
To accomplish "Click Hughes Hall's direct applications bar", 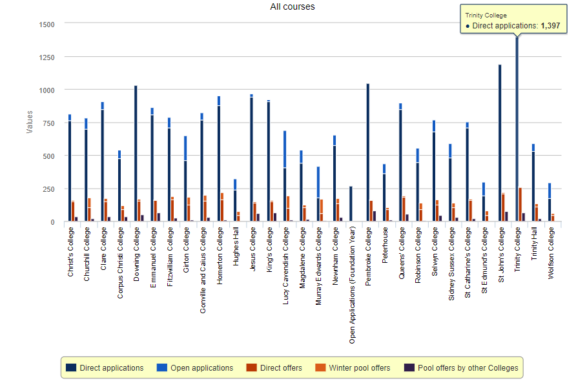I will coord(235,206).
